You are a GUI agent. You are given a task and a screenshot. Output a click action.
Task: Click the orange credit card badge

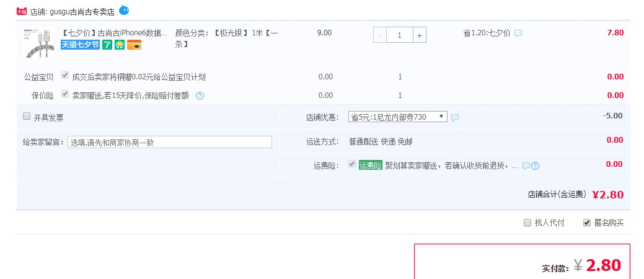[x=134, y=45]
